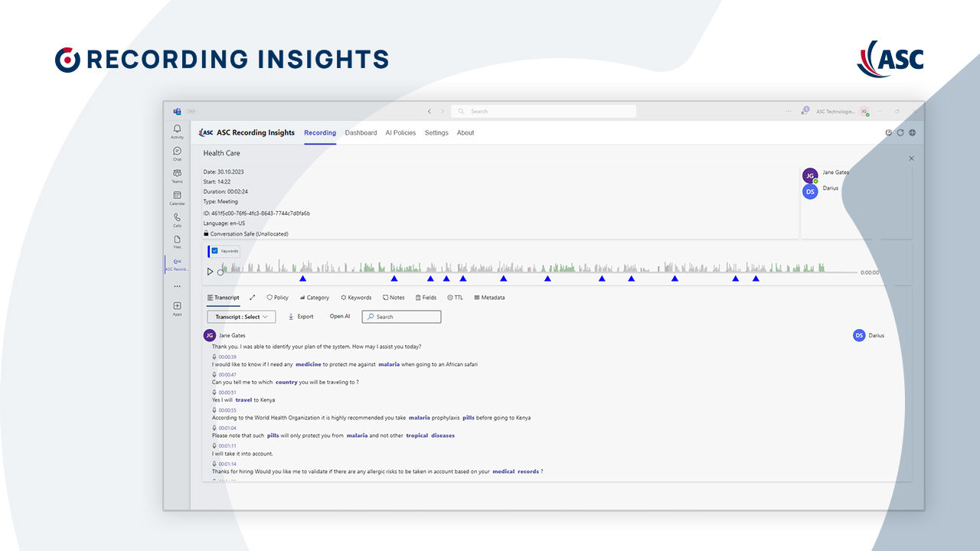This screenshot has height=551, width=980.
Task: Close the Health Care recording details
Action: click(x=911, y=158)
